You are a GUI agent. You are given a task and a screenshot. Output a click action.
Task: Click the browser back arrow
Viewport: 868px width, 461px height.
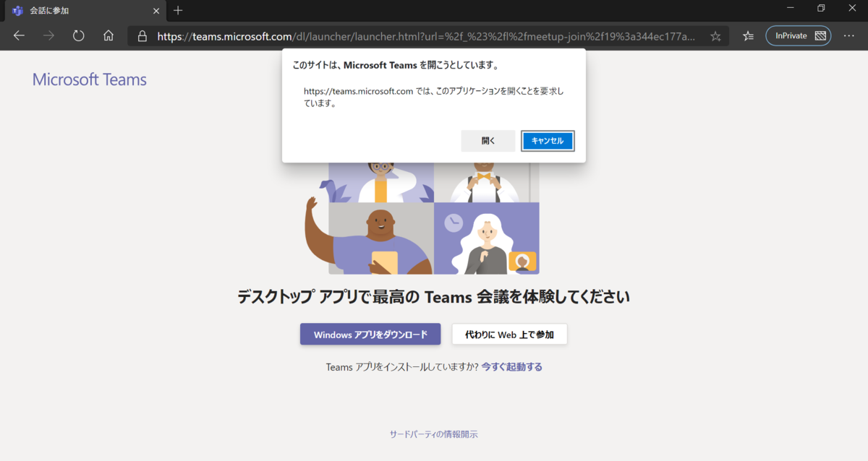[19, 35]
